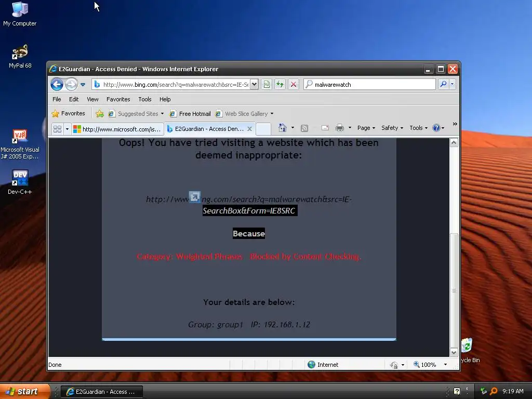The image size is (532, 399).
Task: Click the Protected Mode status icon
Action: [394, 365]
